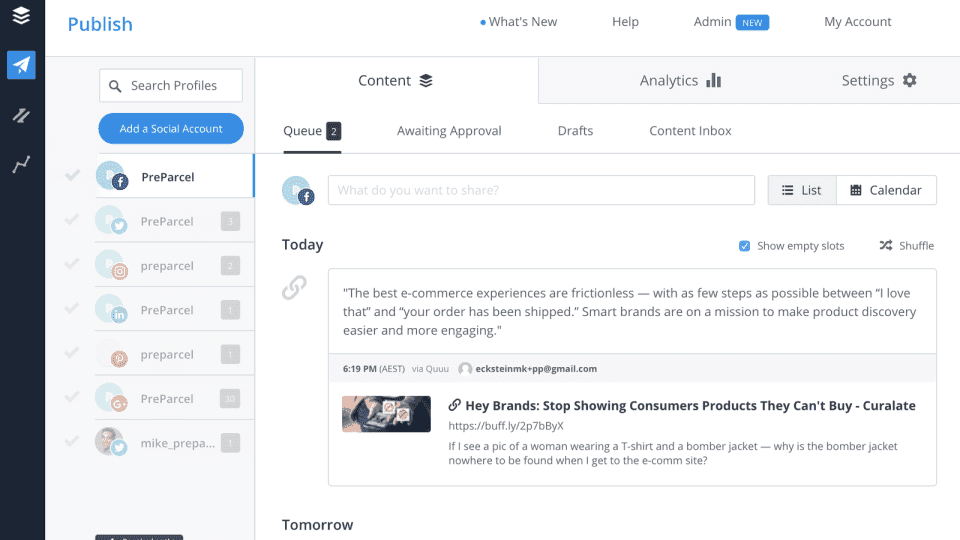
Task: Switch to the Analytics tab
Action: (x=680, y=80)
